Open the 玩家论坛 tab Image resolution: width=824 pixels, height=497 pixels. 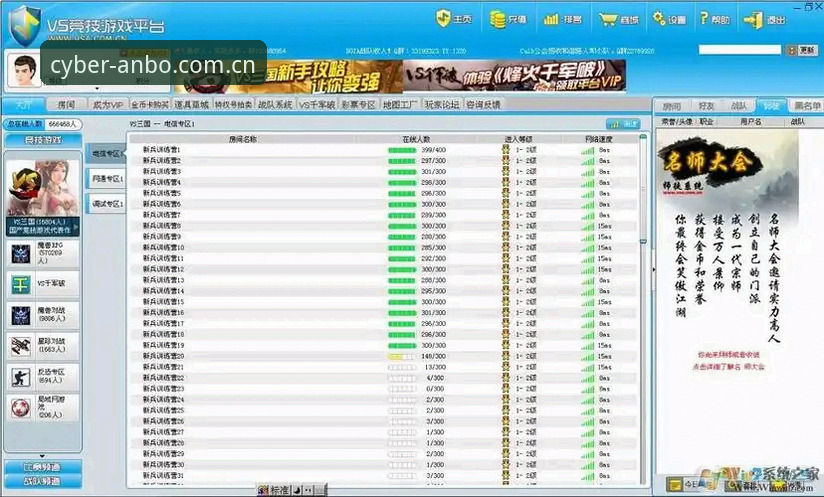pos(441,105)
